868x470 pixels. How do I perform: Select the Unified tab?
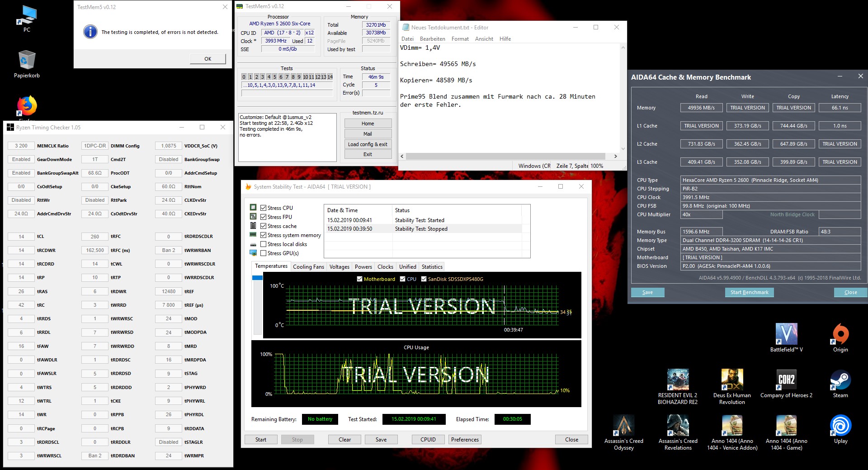point(407,267)
